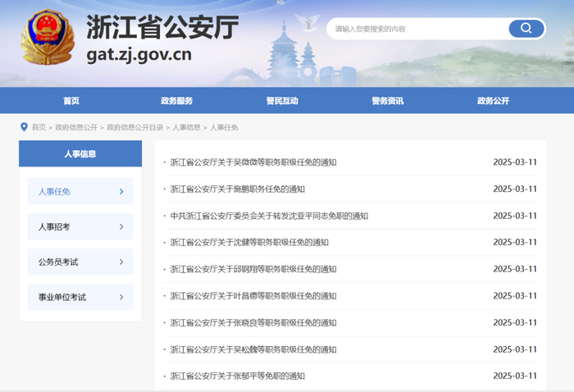The width and height of the screenshot is (574, 392).
Task: Open notice about 施鹏 position change
Action: 238,189
